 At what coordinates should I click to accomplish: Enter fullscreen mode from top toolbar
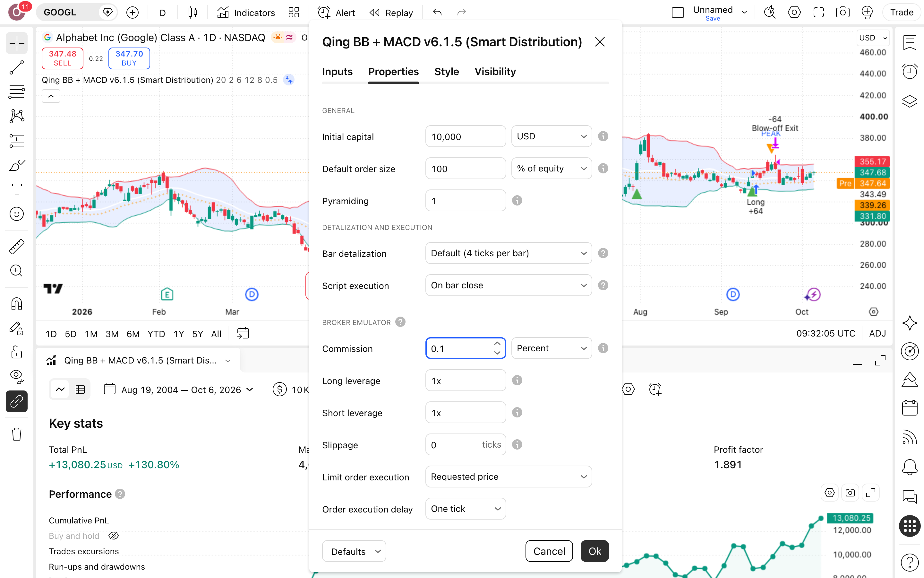(x=818, y=13)
